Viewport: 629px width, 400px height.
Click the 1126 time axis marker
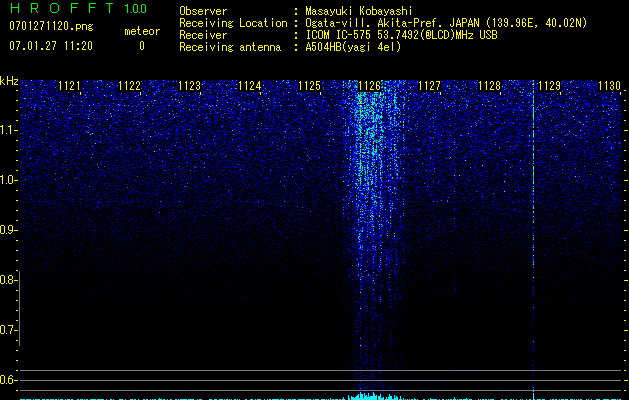pos(369,86)
